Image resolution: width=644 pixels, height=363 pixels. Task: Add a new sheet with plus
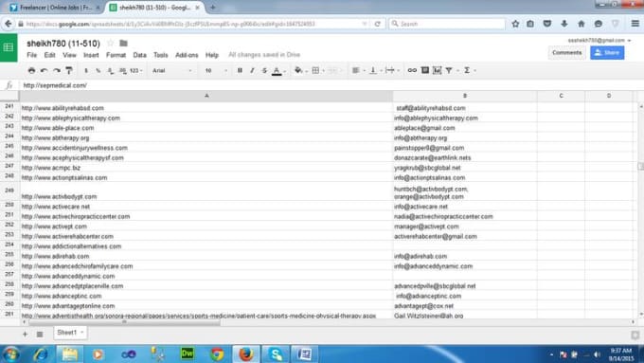point(25,335)
